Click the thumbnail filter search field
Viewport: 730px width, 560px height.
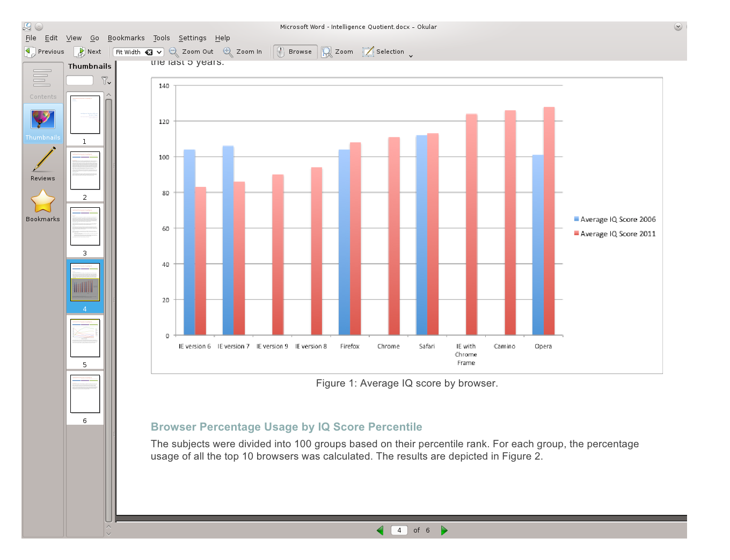[x=80, y=81]
